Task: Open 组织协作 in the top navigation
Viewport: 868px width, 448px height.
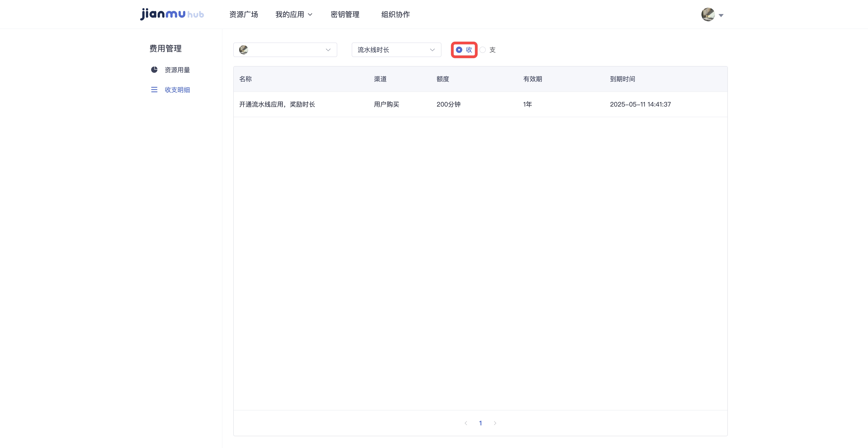Action: coord(396,14)
